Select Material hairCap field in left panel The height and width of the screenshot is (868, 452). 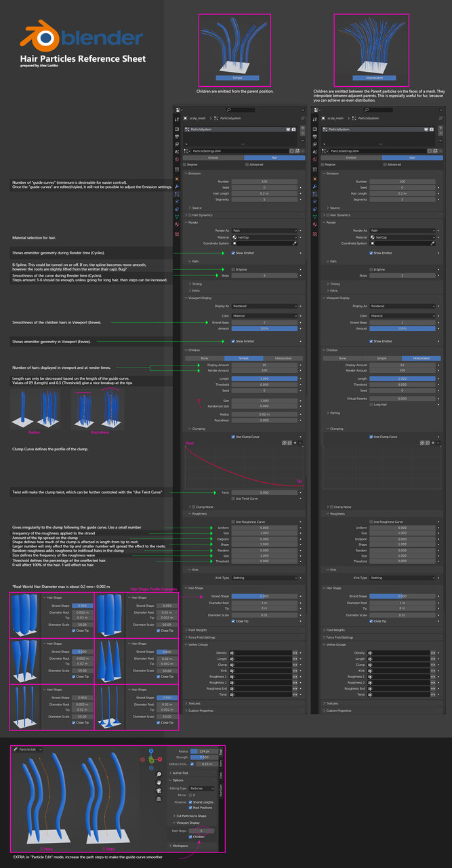click(264, 237)
